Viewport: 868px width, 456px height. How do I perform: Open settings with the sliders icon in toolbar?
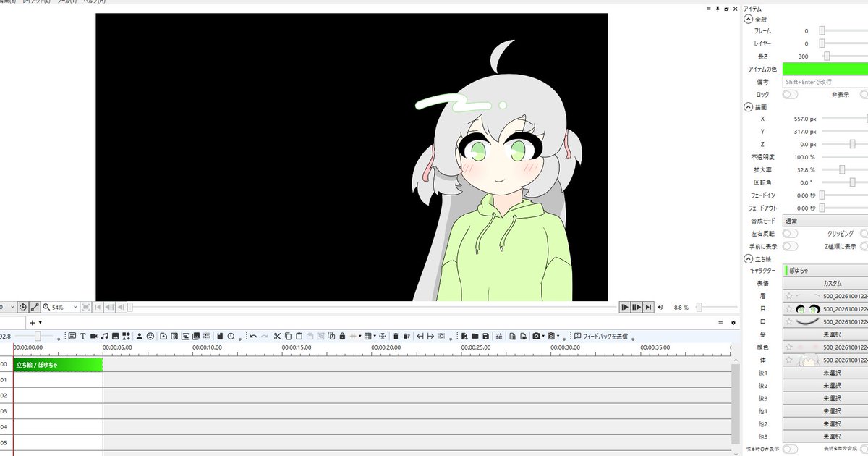click(x=499, y=336)
